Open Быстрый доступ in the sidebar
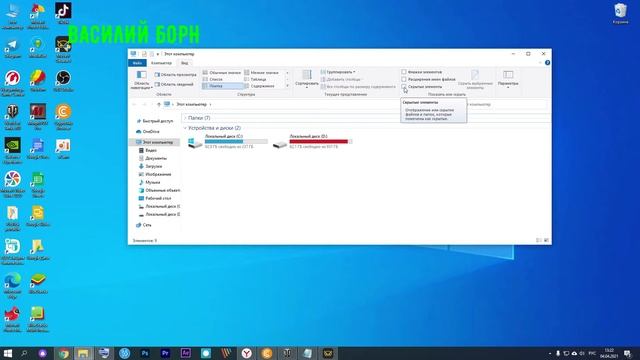The height and width of the screenshot is (360, 640). click(x=155, y=121)
